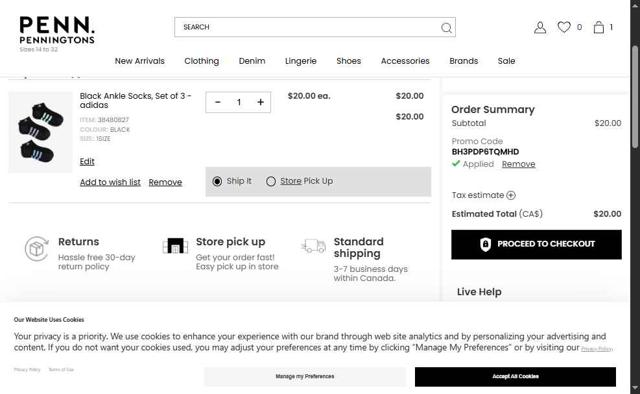
Task: Click promo code BH3PDP6TQMHD text
Action: click(485, 152)
